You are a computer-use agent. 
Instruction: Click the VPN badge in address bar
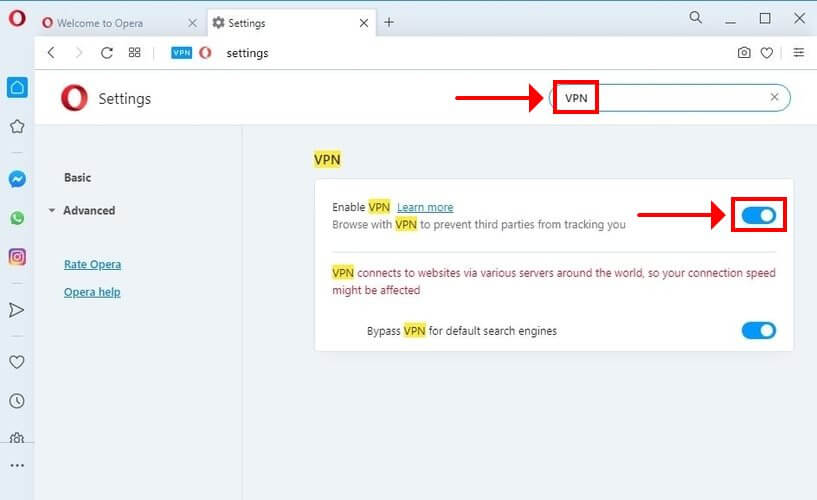[x=181, y=53]
